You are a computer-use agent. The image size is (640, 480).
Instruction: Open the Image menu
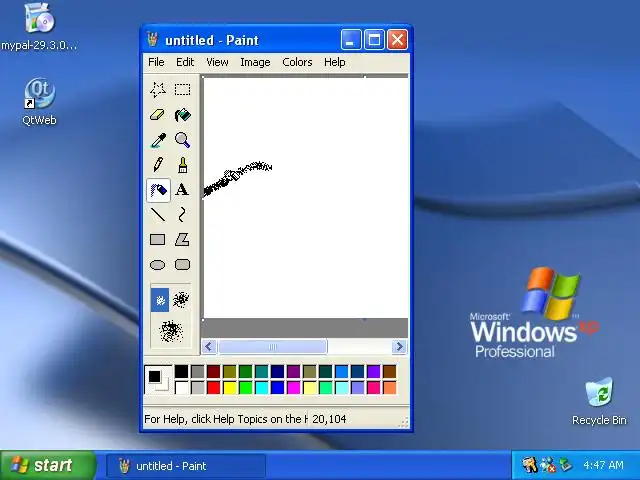coord(255,62)
